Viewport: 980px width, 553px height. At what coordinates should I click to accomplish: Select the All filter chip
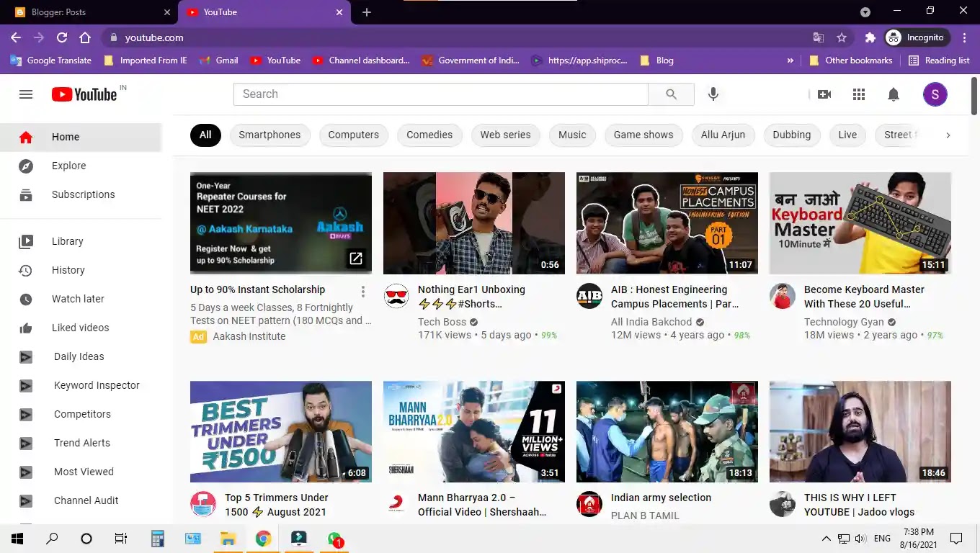click(205, 135)
